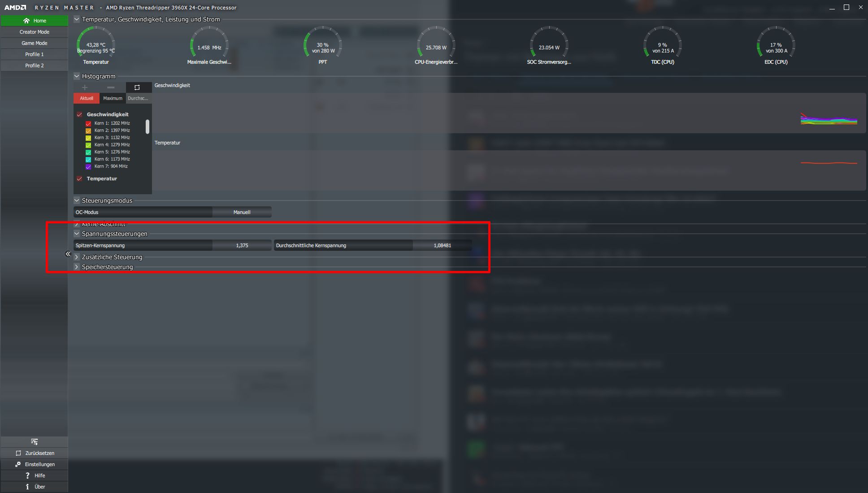Enable Histogramm section checkbox
868x493 pixels.
click(76, 76)
